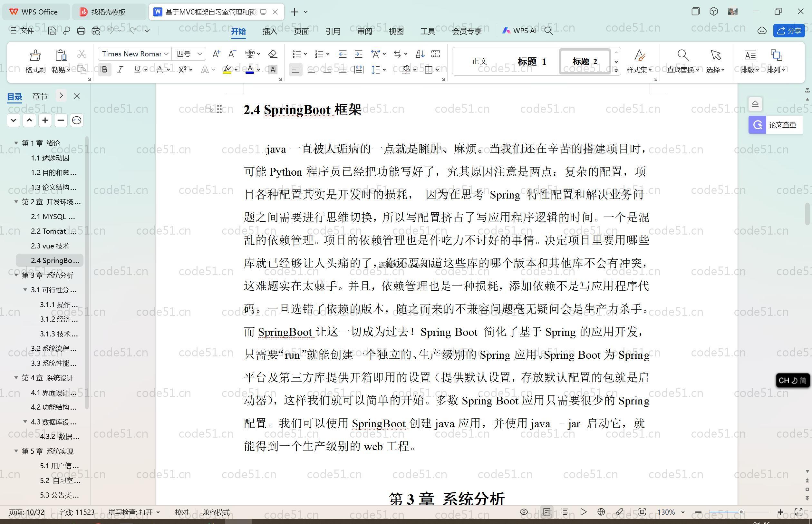
Task: Toggle character shading (A box)
Action: point(273,70)
